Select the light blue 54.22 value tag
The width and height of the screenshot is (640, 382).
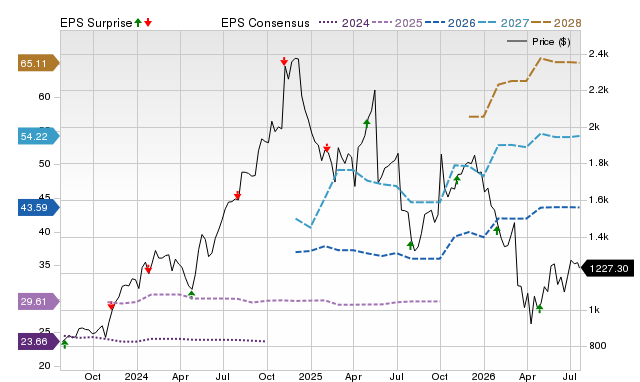click(x=39, y=136)
